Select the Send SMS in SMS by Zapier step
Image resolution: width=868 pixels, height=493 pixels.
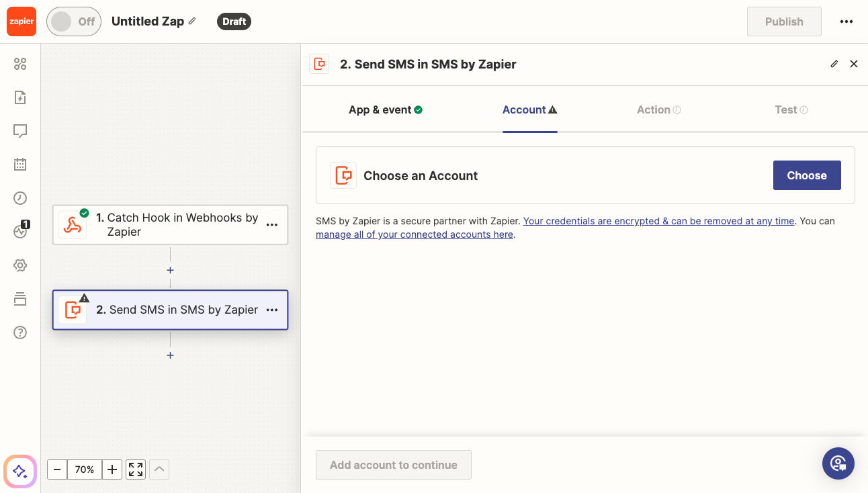point(170,310)
